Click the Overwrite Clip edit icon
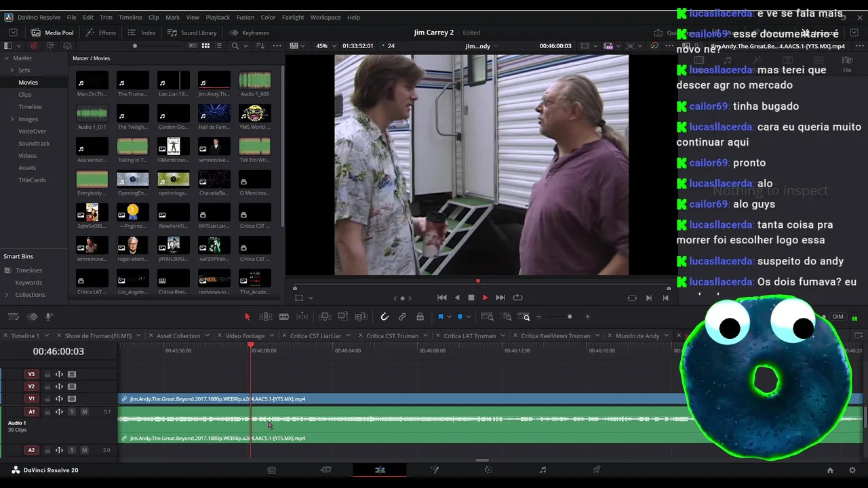Image resolution: width=868 pixels, height=488 pixels. coord(343,317)
